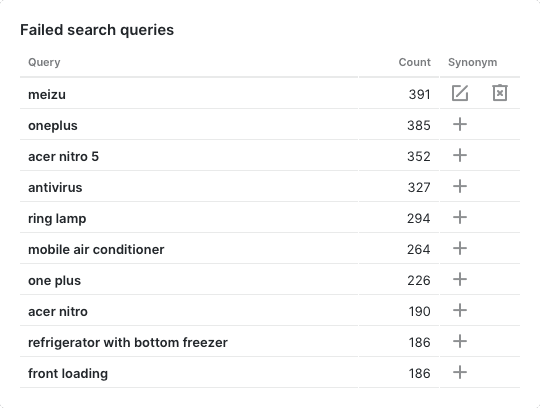Add synonym for acer nitro query
Viewport: 540px width, 408px height.
tap(460, 310)
